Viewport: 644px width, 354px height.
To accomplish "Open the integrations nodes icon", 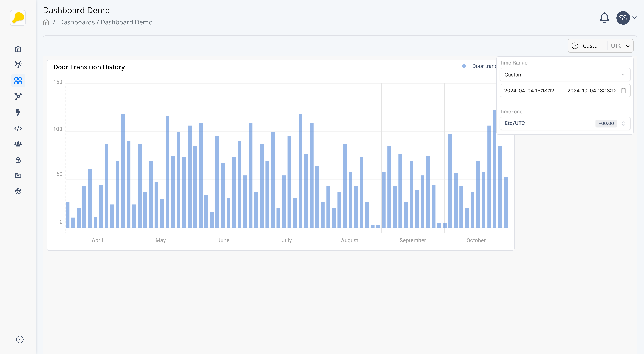I will (18, 96).
